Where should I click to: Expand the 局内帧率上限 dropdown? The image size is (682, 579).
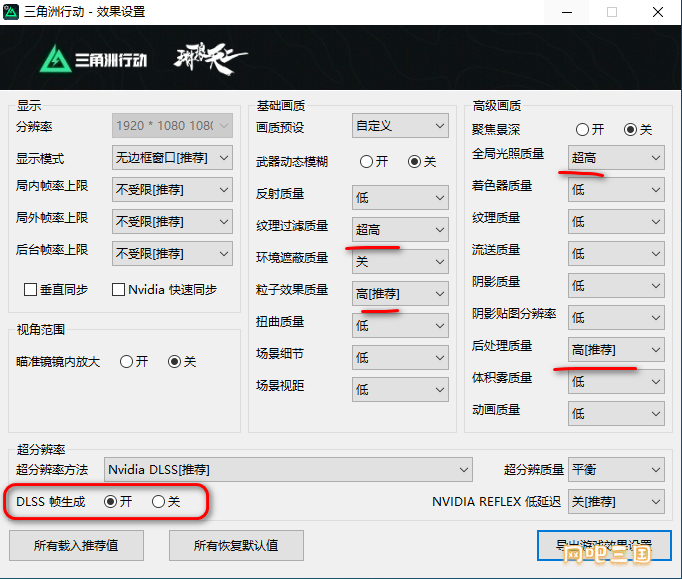pos(172,190)
